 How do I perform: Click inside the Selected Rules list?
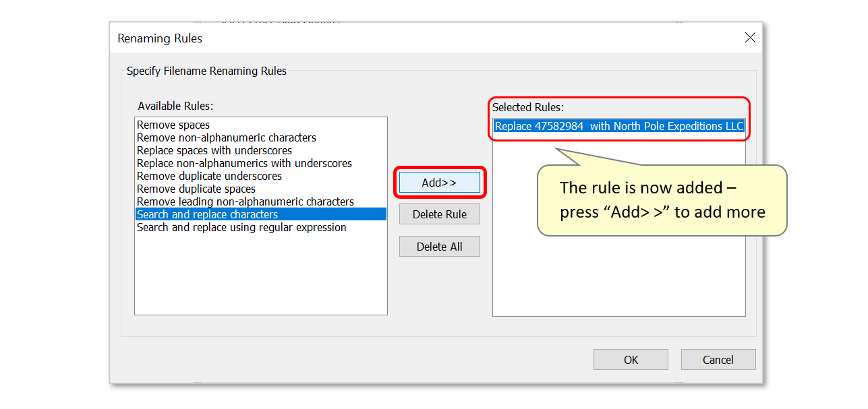(x=619, y=270)
